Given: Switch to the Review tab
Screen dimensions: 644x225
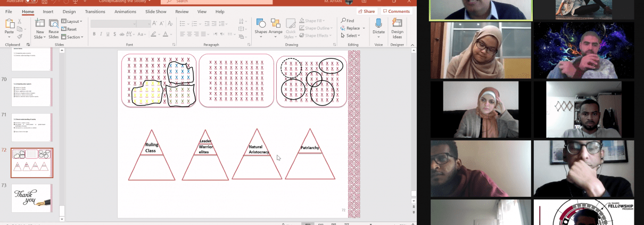Looking at the screenshot, I should click(x=182, y=12).
